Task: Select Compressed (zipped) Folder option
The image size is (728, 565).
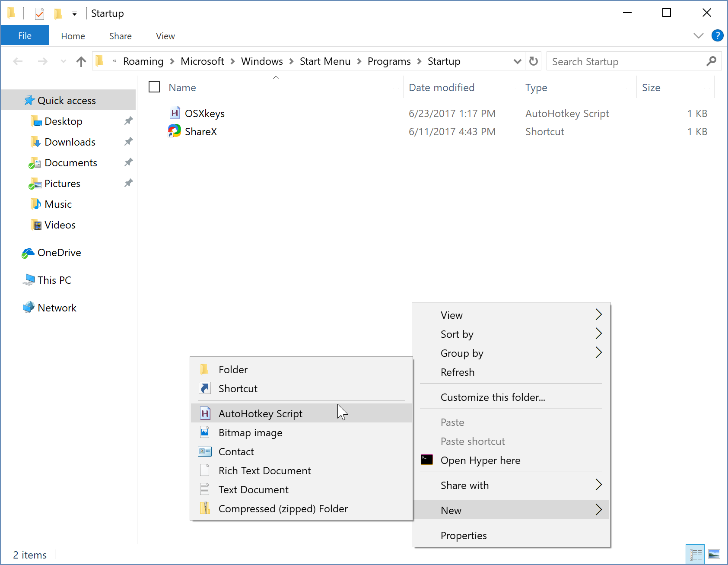Action: click(301, 508)
